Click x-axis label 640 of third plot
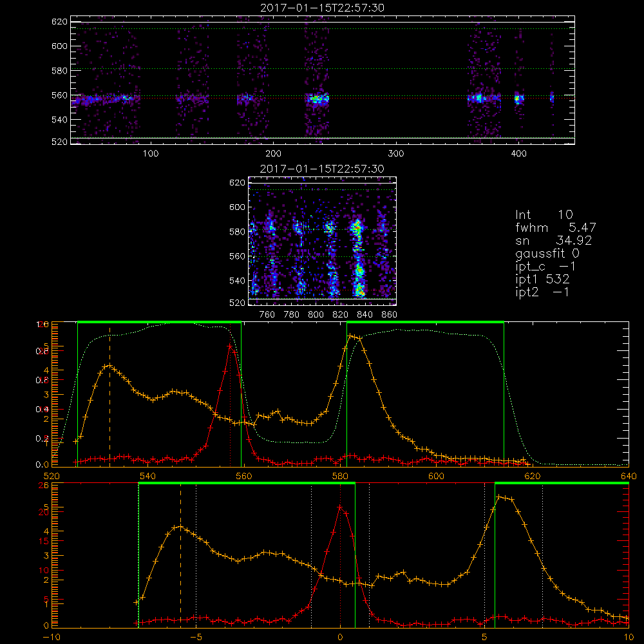The width and height of the screenshot is (644, 644). (629, 476)
